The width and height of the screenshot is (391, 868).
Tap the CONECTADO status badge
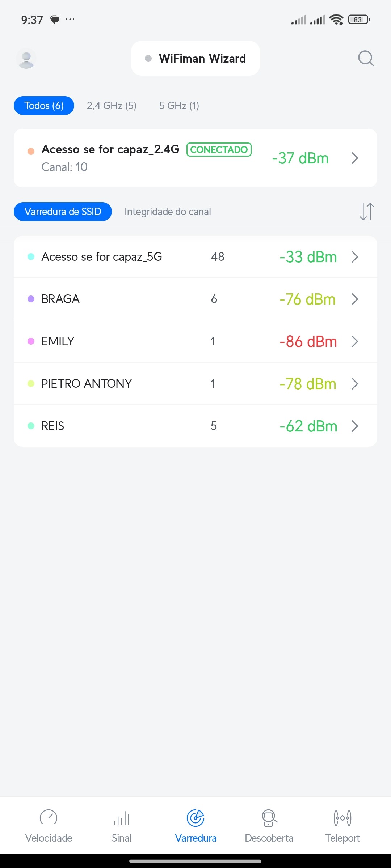[x=219, y=149]
